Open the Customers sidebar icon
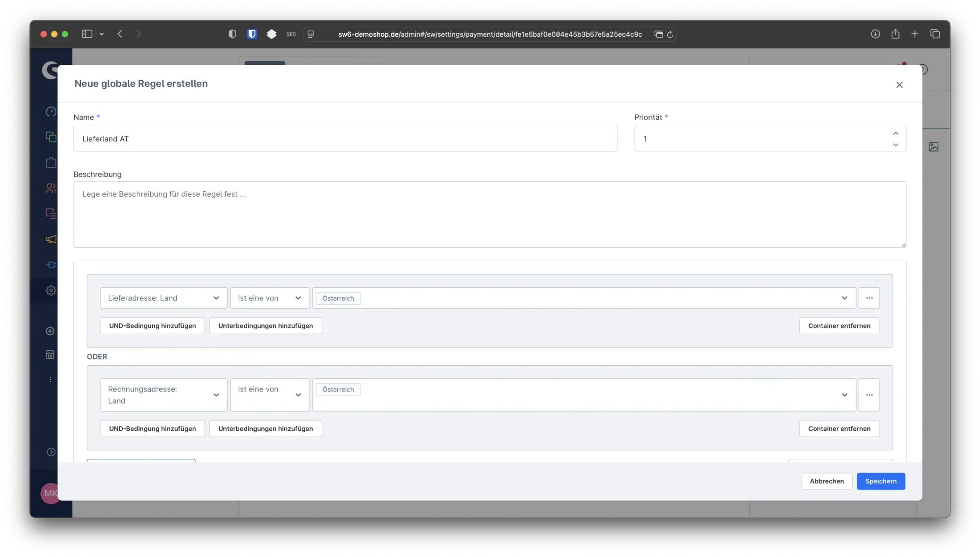This screenshot has width=980, height=557. [51, 188]
